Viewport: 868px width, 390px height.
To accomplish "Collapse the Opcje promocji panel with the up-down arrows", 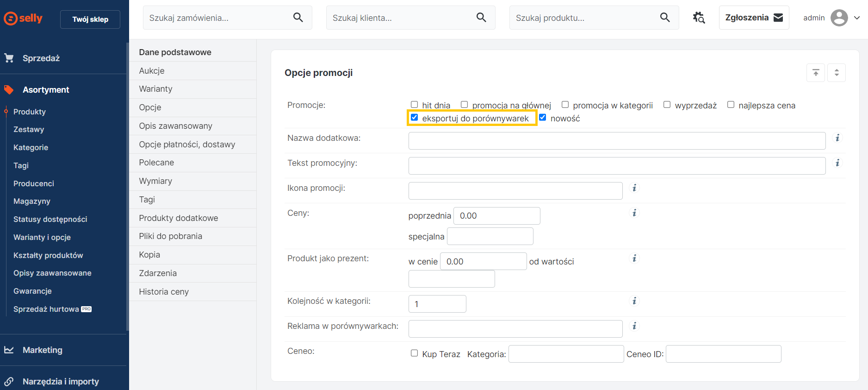I will point(837,73).
